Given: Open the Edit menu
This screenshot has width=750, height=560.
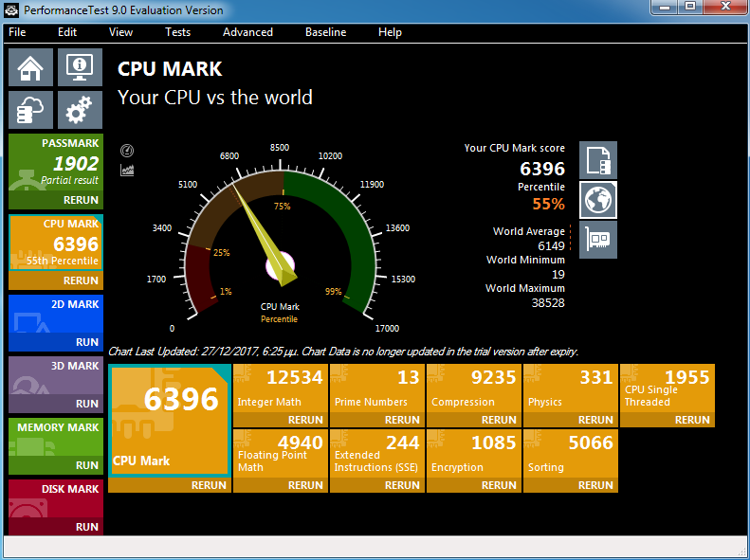Looking at the screenshot, I should point(67,32).
